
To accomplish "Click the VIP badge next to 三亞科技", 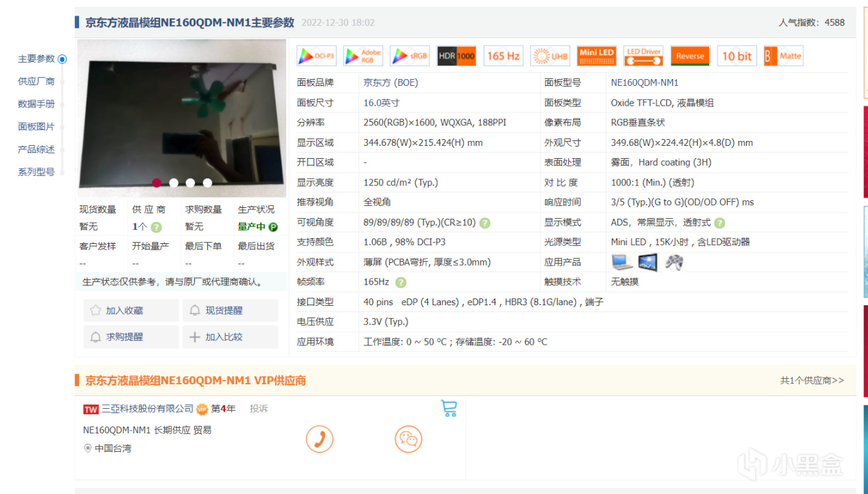I will pos(202,409).
